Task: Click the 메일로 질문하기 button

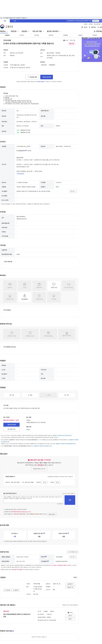Action: 52,514
